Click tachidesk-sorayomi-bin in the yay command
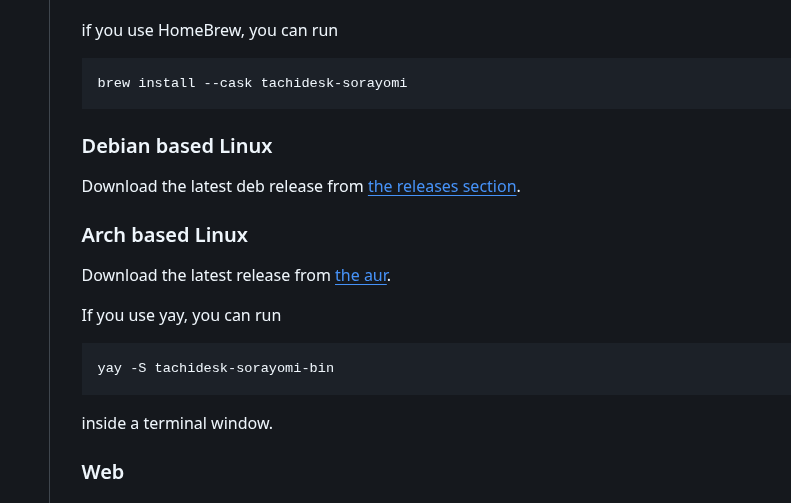This screenshot has height=503, width=791. point(244,368)
